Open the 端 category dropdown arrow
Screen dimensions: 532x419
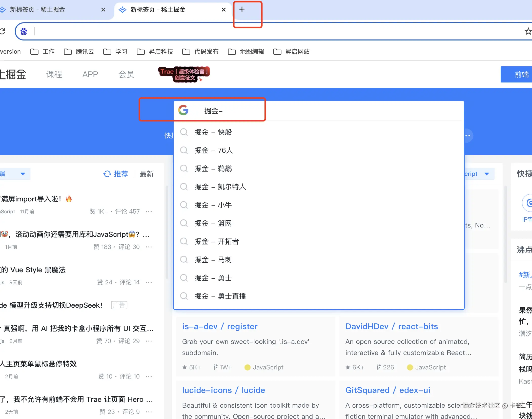pyautogui.click(x=23, y=174)
